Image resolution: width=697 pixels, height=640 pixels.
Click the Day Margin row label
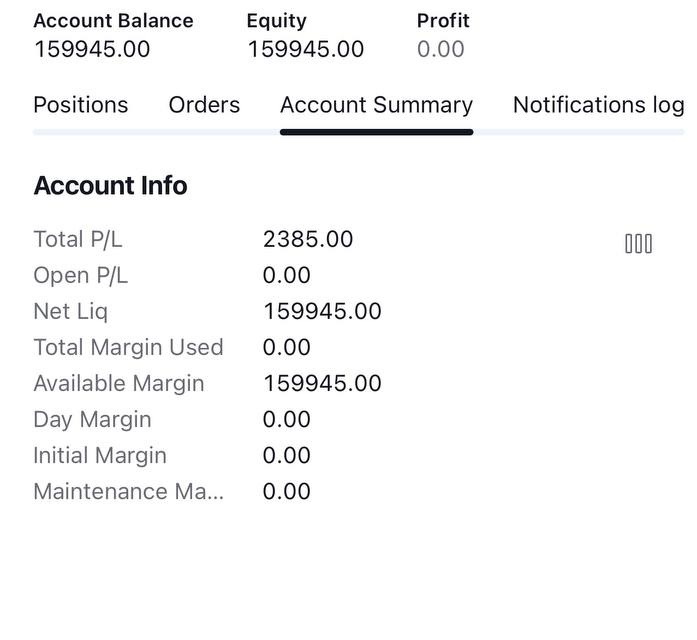(x=92, y=420)
